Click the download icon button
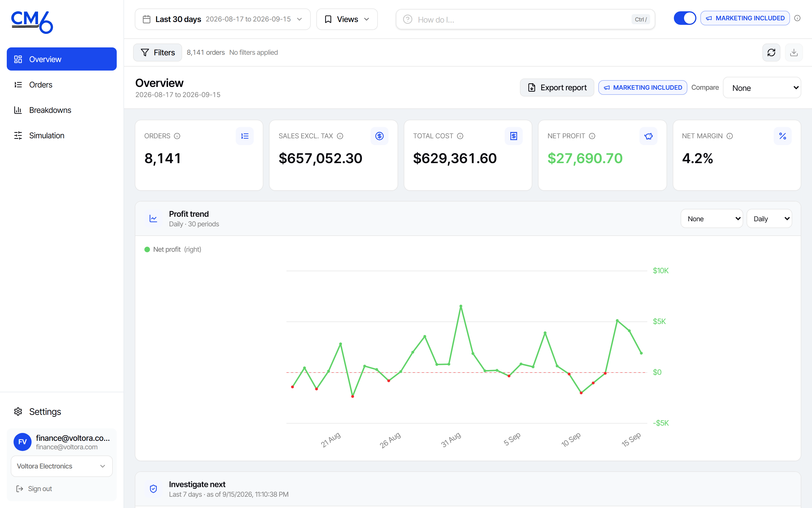812x508 pixels. (794, 52)
